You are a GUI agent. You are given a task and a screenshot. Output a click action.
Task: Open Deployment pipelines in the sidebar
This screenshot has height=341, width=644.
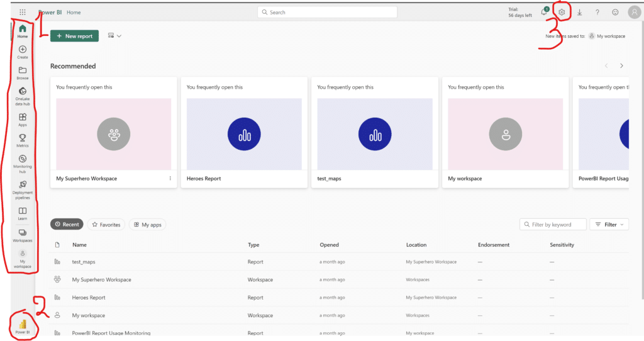coord(23,188)
